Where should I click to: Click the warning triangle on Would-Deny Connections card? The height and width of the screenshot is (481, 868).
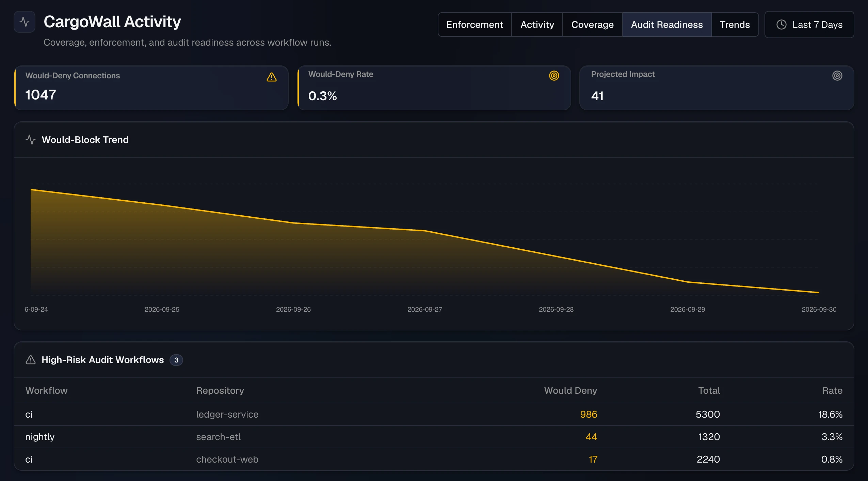pyautogui.click(x=271, y=77)
